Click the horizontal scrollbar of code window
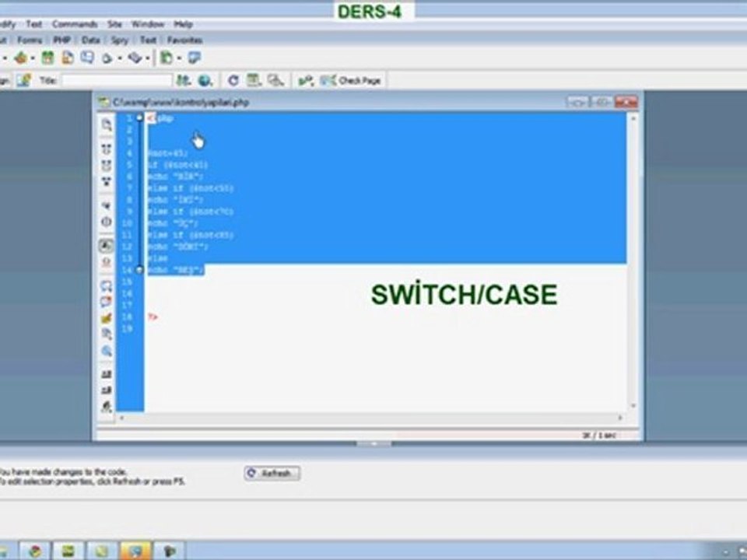Viewport: 747px width, 560px height. coord(370,418)
